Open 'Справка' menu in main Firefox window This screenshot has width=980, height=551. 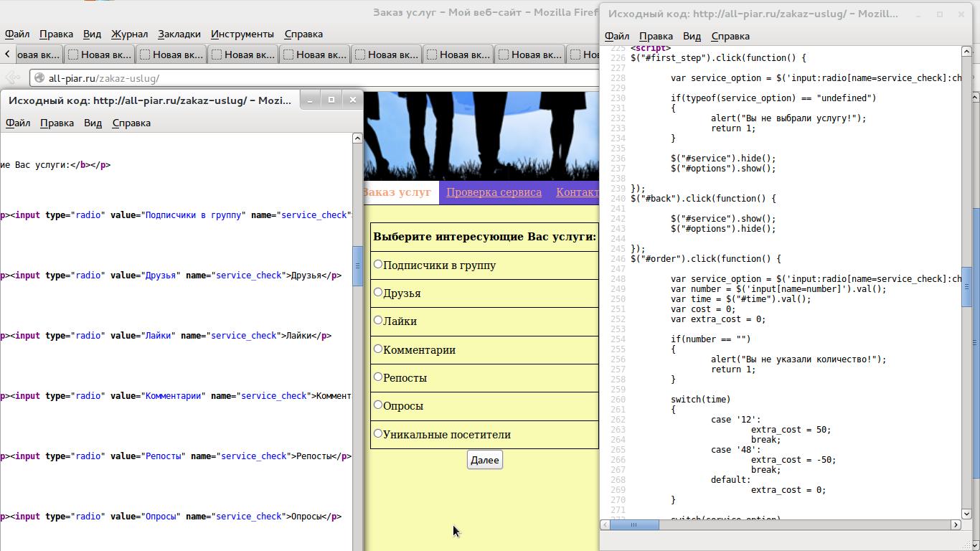303,34
